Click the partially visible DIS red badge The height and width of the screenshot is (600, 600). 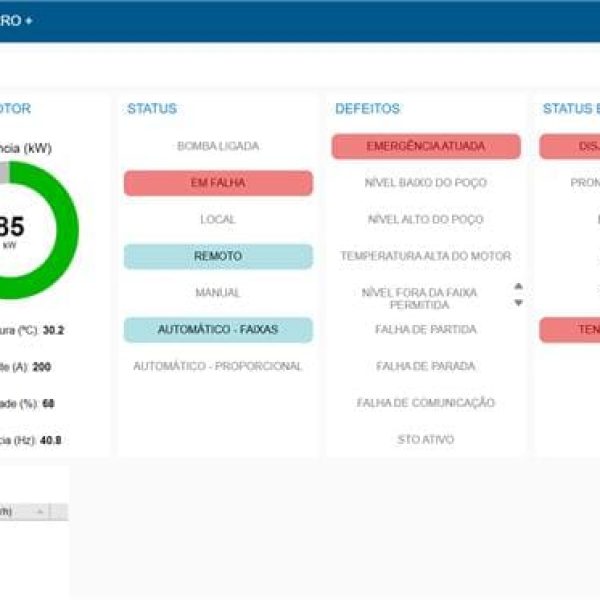tap(570, 146)
